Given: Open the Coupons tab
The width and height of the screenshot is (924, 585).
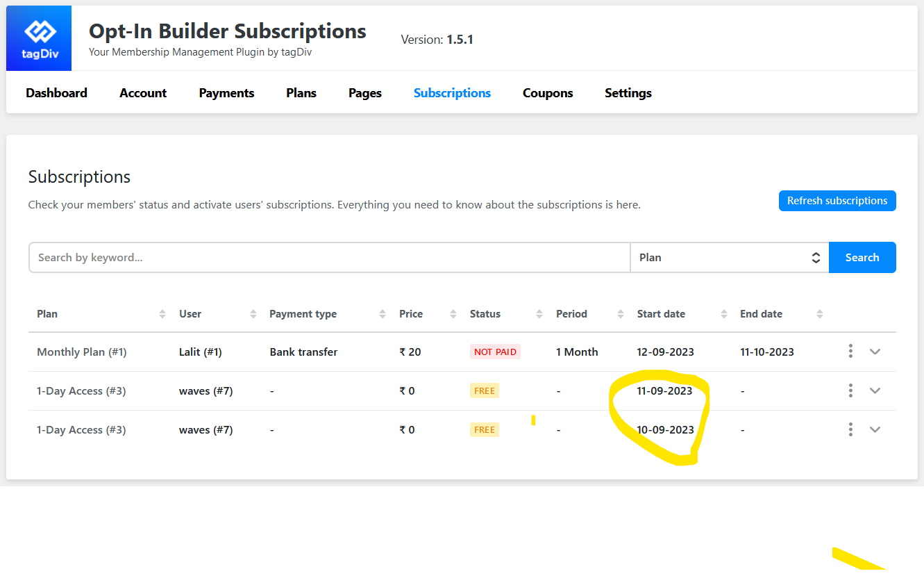Looking at the screenshot, I should 548,93.
